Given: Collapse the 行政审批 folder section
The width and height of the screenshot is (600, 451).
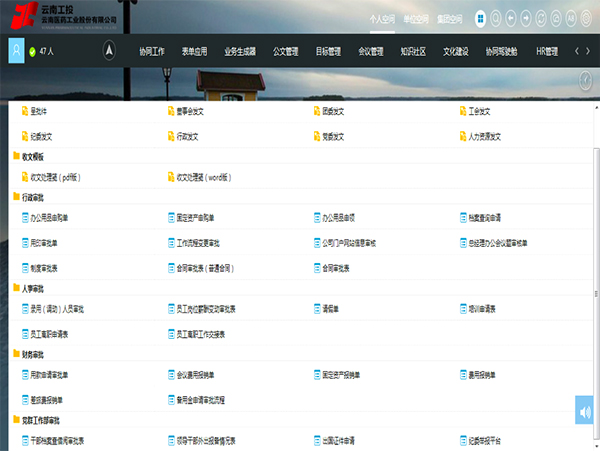Looking at the screenshot, I should [x=16, y=197].
